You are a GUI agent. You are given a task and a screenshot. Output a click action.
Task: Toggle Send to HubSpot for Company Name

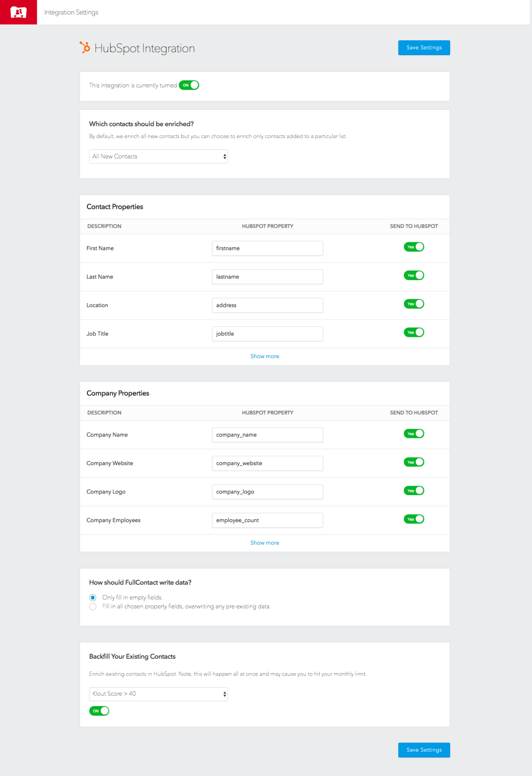coord(414,434)
